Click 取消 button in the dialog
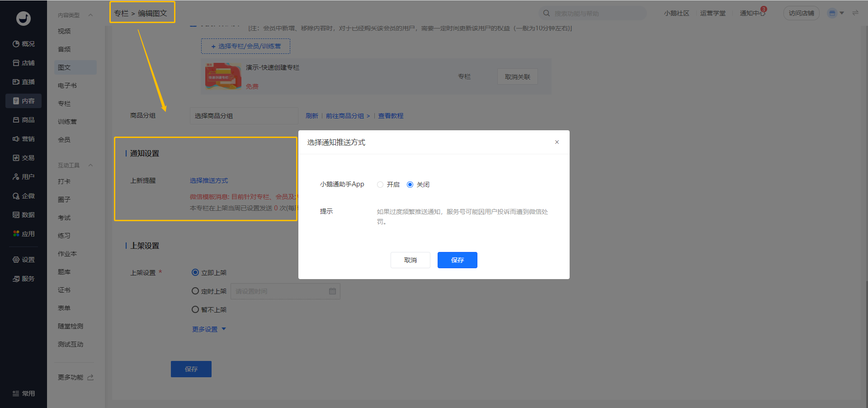The width and height of the screenshot is (868, 408). [410, 260]
